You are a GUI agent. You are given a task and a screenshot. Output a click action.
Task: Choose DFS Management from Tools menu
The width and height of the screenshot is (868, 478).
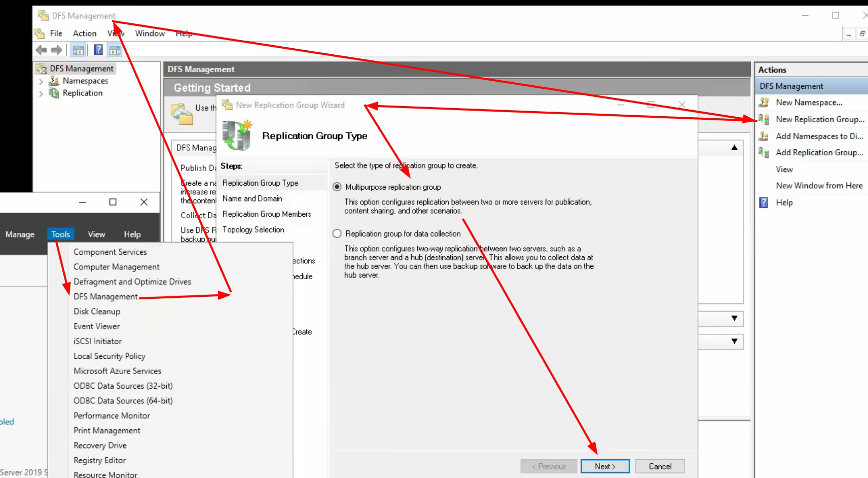(105, 296)
